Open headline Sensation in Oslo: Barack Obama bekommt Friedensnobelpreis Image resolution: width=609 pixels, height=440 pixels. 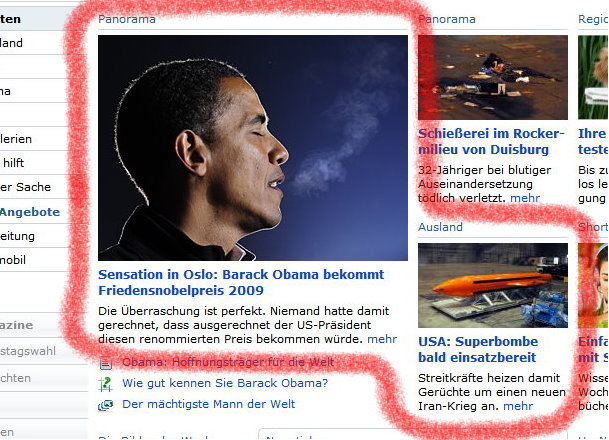click(x=241, y=282)
